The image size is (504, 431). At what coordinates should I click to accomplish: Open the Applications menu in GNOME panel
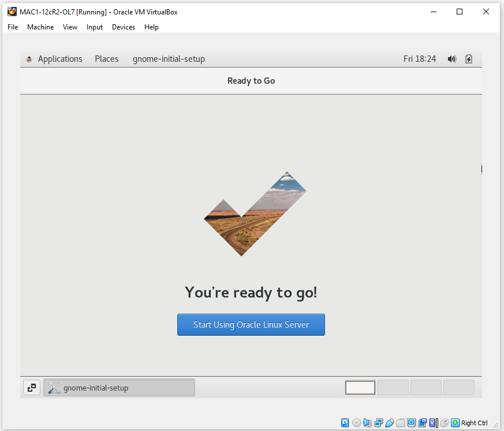(x=60, y=59)
